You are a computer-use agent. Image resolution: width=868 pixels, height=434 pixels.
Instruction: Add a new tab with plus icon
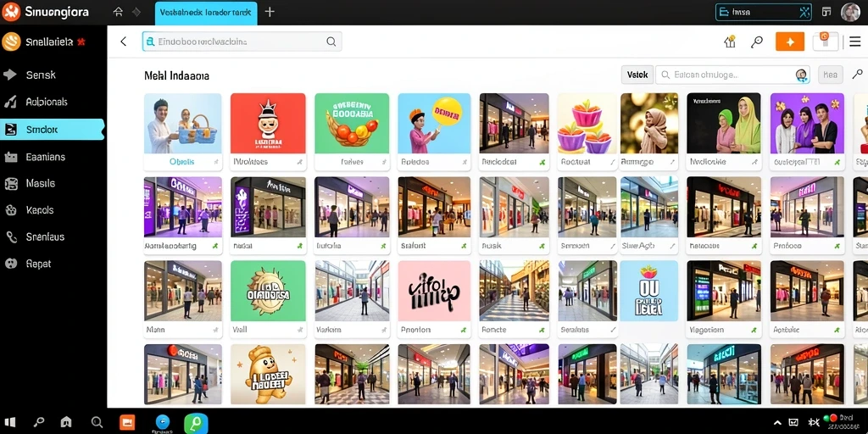click(270, 12)
